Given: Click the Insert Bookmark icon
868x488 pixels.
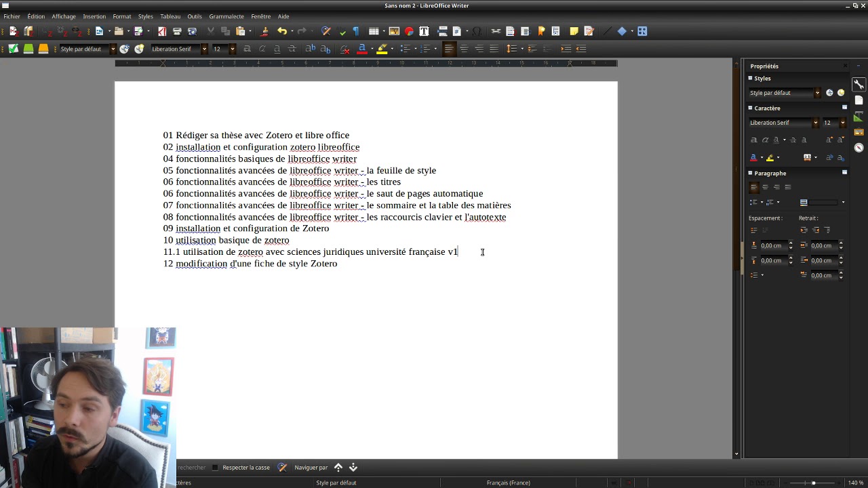Looking at the screenshot, I should tap(541, 31).
